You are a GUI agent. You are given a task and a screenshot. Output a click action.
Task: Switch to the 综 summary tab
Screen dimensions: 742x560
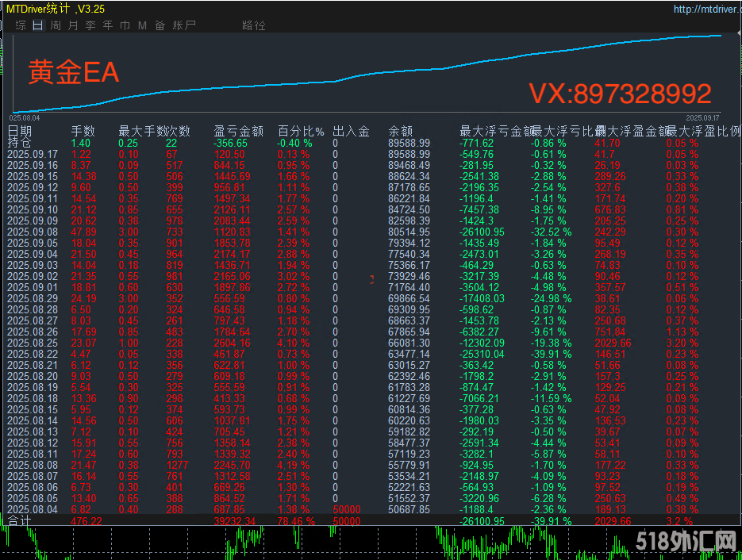point(21,25)
